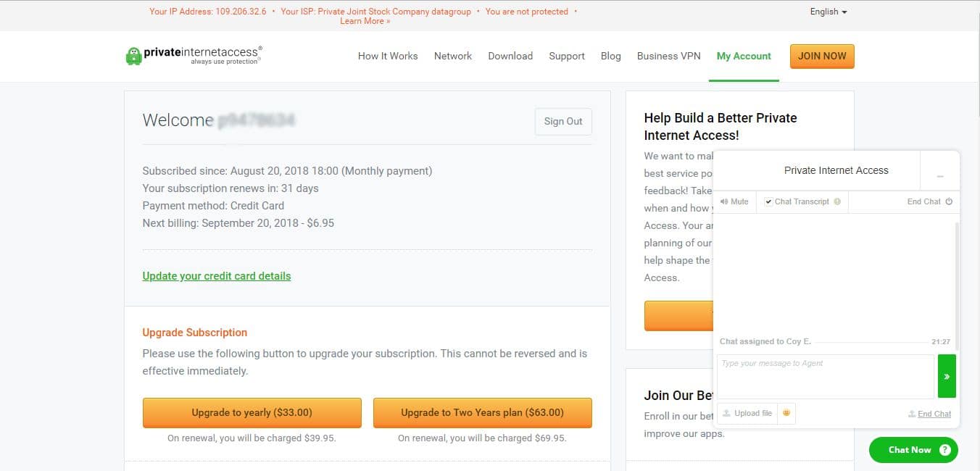The height and width of the screenshot is (471, 980).
Task: Focus the chat message input field
Action: click(826, 376)
